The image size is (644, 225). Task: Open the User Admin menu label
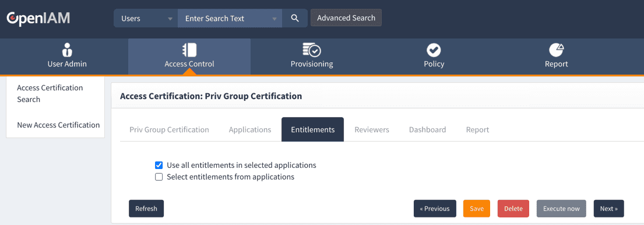67,64
